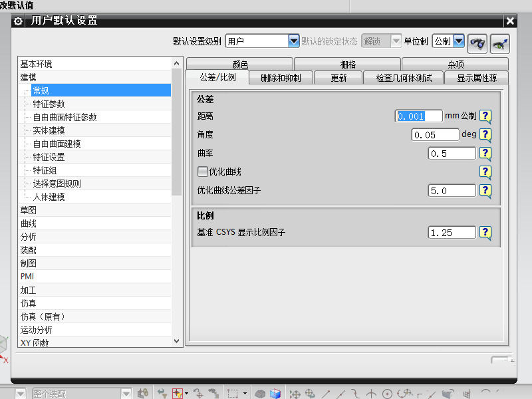Click the manage current settings eye icon
The width and height of the screenshot is (532, 399).
(499, 42)
